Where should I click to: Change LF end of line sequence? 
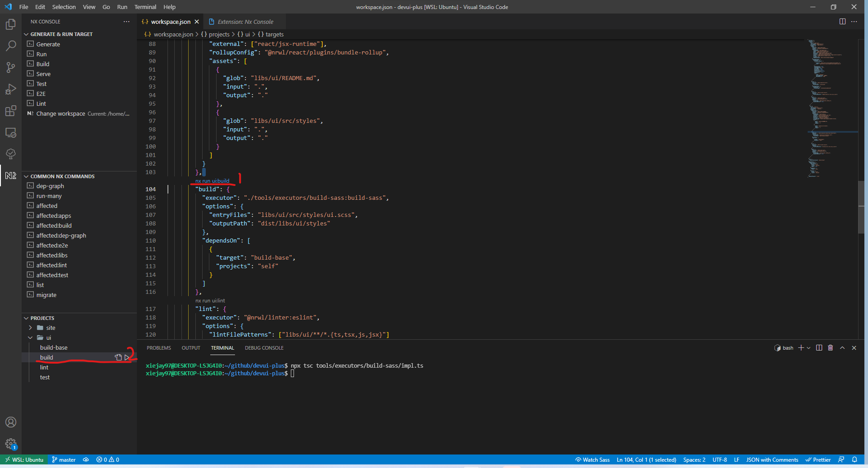[737, 459]
